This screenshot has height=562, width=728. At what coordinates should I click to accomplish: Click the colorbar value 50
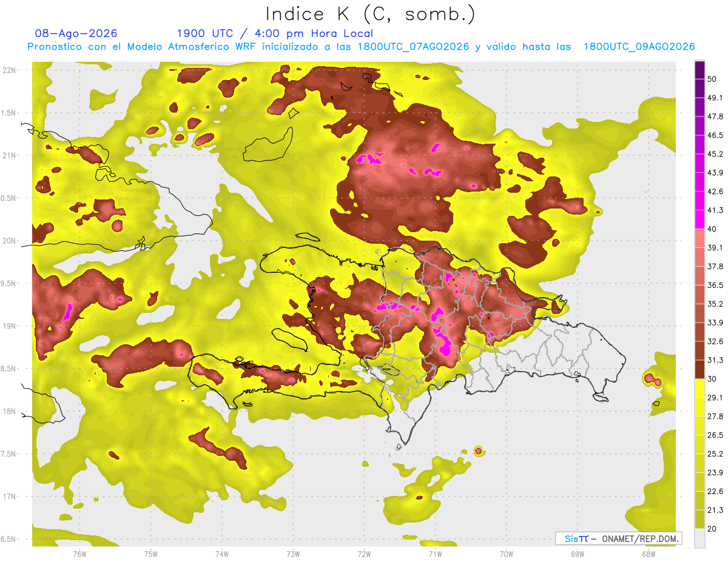point(713,79)
